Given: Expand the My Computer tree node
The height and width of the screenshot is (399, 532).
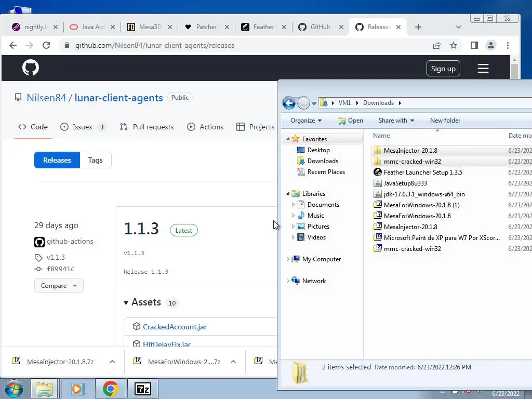Looking at the screenshot, I should click(288, 259).
